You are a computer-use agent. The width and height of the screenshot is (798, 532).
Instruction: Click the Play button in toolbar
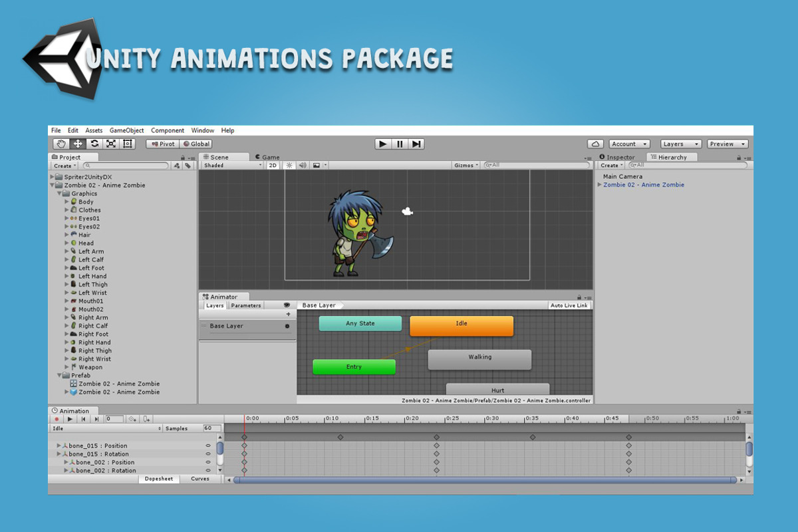tap(382, 144)
